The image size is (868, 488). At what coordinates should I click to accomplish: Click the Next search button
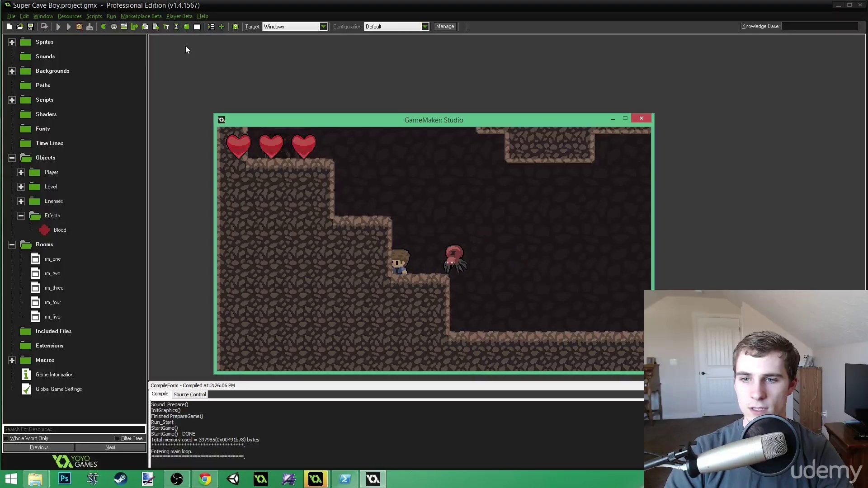tap(110, 447)
